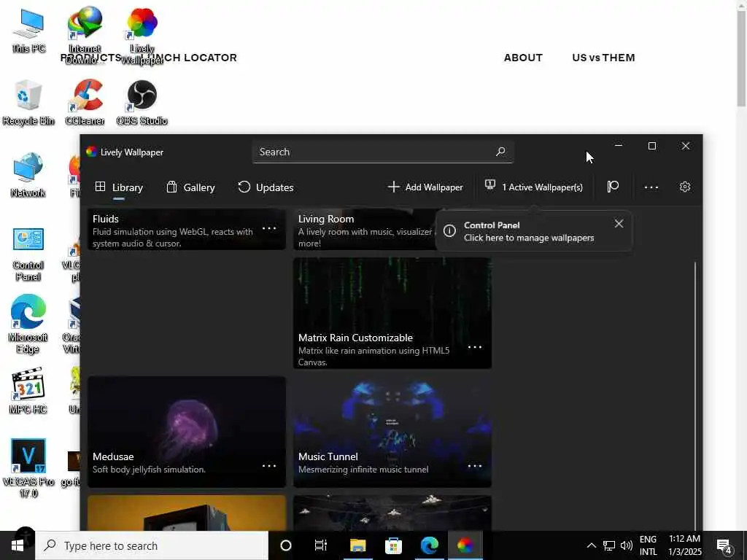Viewport: 747px width, 560px height.
Task: Launch Microsoft Edge desktop shortcut
Action: pos(28,324)
